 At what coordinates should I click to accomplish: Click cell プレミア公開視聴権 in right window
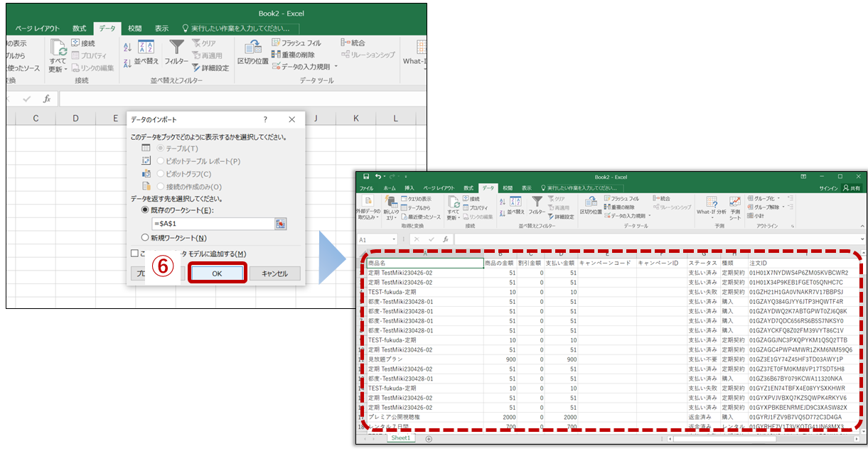tap(424, 418)
